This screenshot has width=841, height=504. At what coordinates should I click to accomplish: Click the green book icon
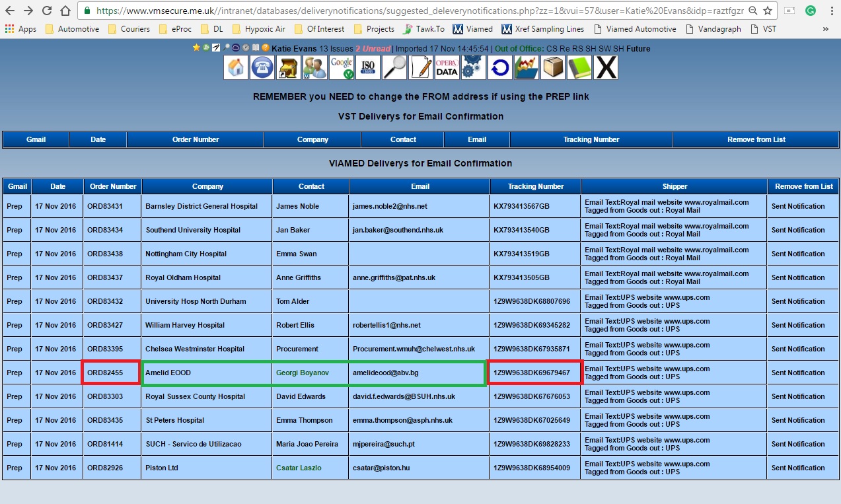(579, 67)
